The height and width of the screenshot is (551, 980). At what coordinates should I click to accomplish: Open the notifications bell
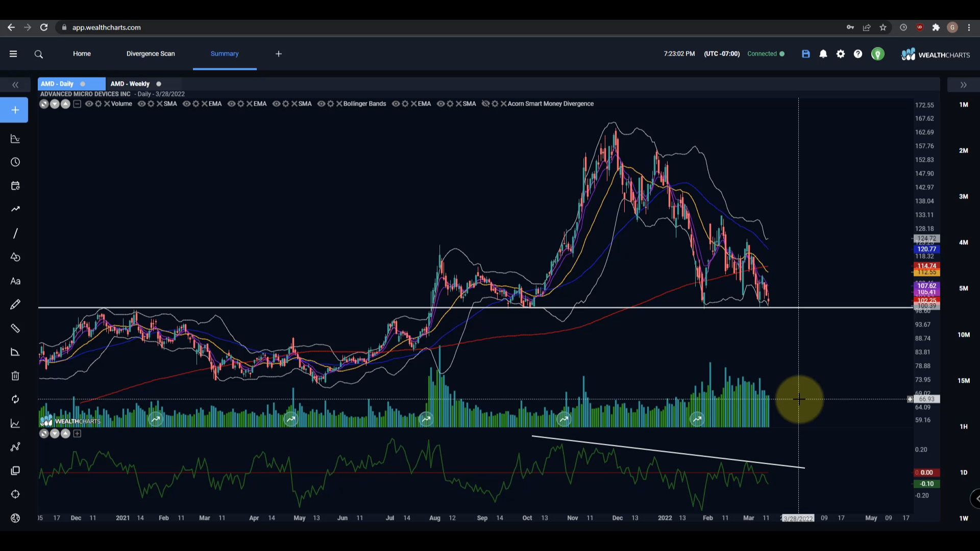[823, 54]
